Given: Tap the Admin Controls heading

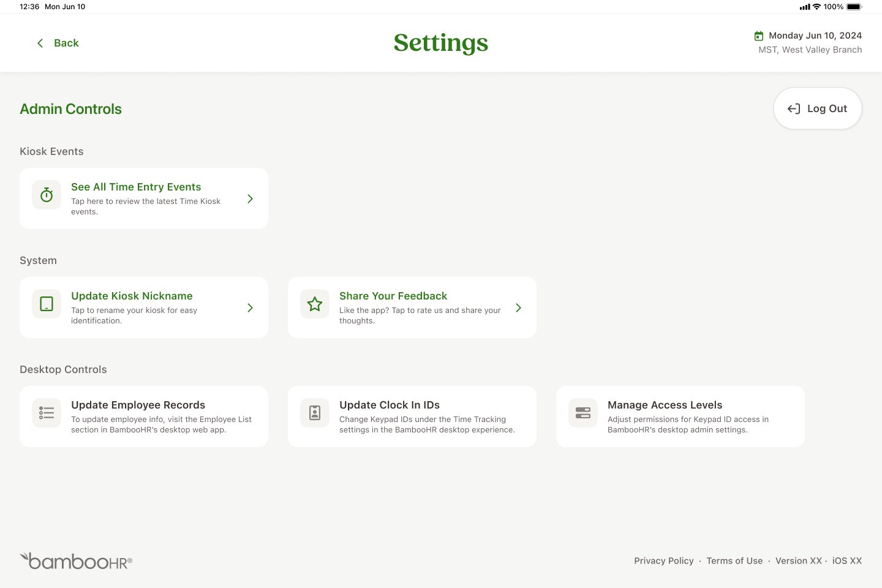Looking at the screenshot, I should pyautogui.click(x=70, y=109).
